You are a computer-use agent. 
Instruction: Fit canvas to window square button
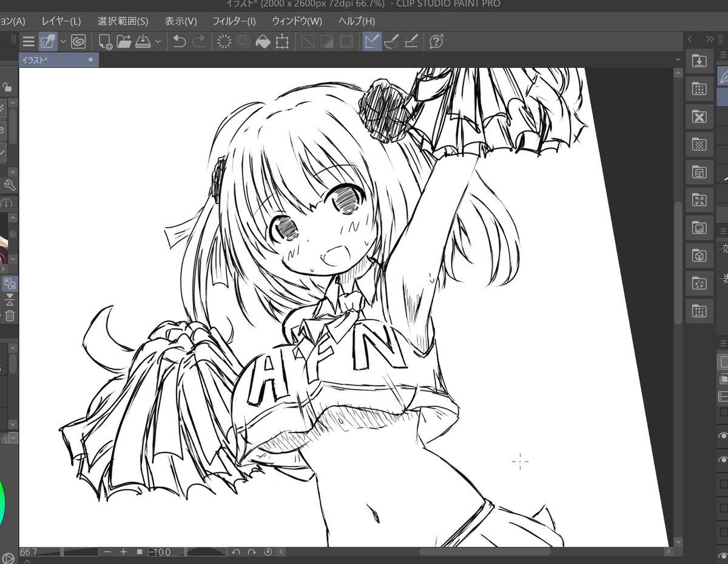point(139,552)
